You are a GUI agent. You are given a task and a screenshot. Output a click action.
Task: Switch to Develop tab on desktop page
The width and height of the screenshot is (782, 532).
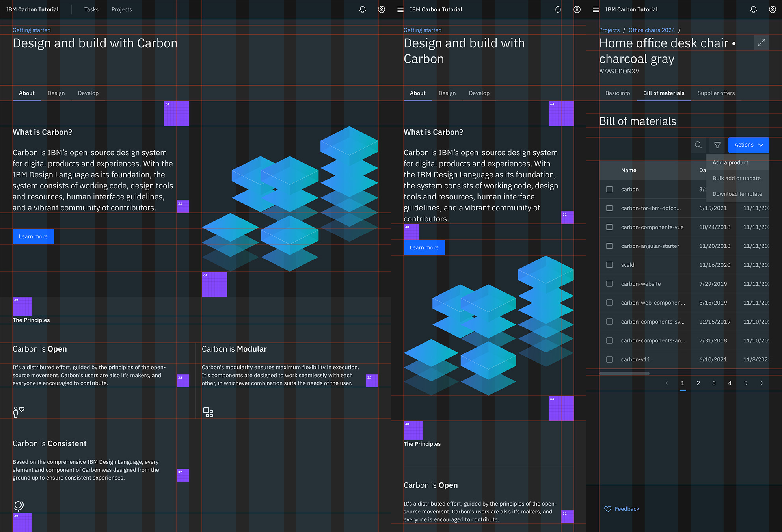point(88,93)
